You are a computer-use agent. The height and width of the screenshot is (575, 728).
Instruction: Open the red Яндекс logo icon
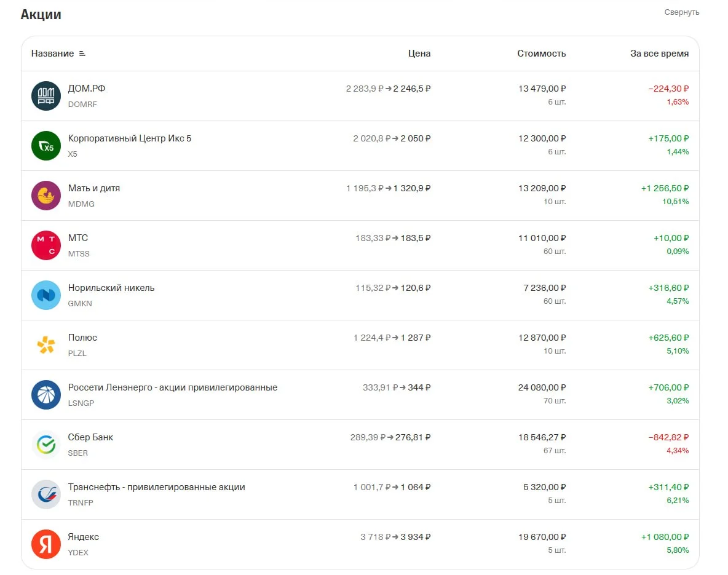(46, 544)
